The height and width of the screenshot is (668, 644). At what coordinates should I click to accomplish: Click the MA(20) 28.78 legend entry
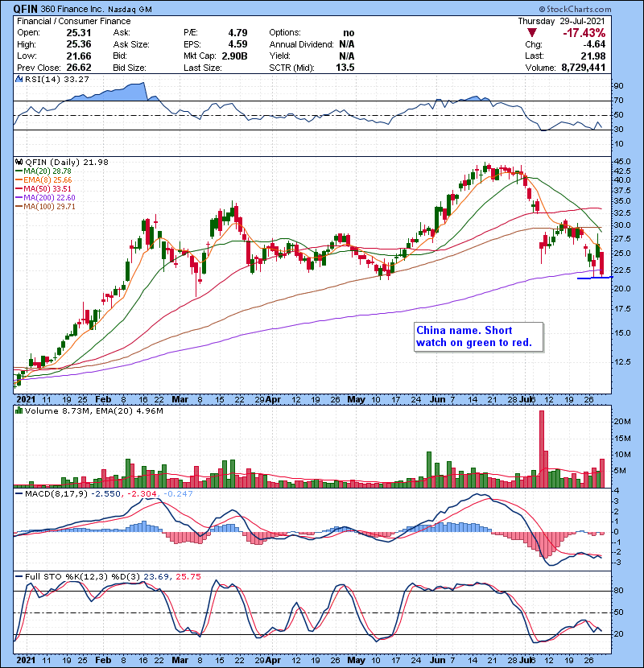coord(43,171)
